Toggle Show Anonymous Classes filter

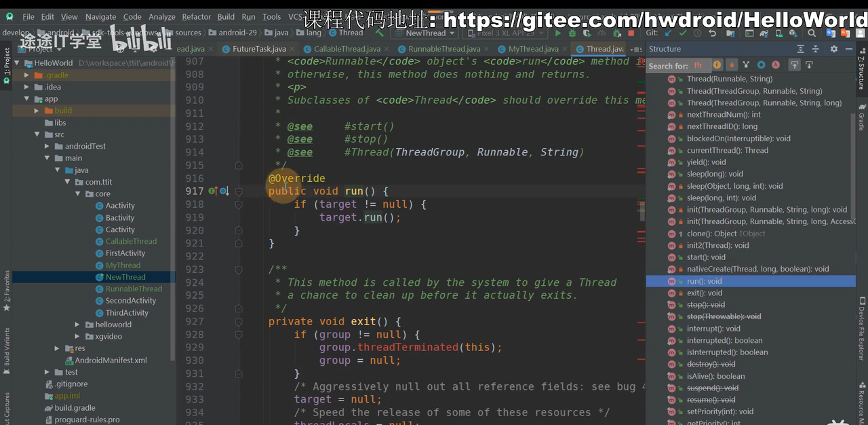click(x=761, y=65)
